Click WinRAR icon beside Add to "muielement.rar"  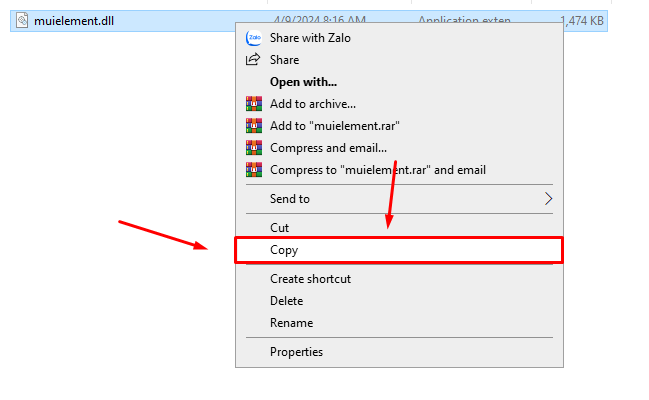pos(253,126)
